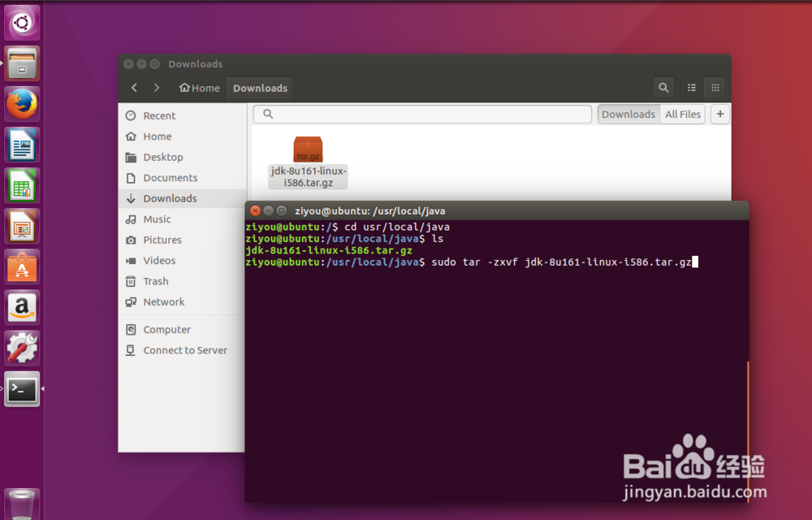Viewport: 812px width, 520px height.
Task: Click Connect to Server in the sidebar
Action: [x=182, y=350]
